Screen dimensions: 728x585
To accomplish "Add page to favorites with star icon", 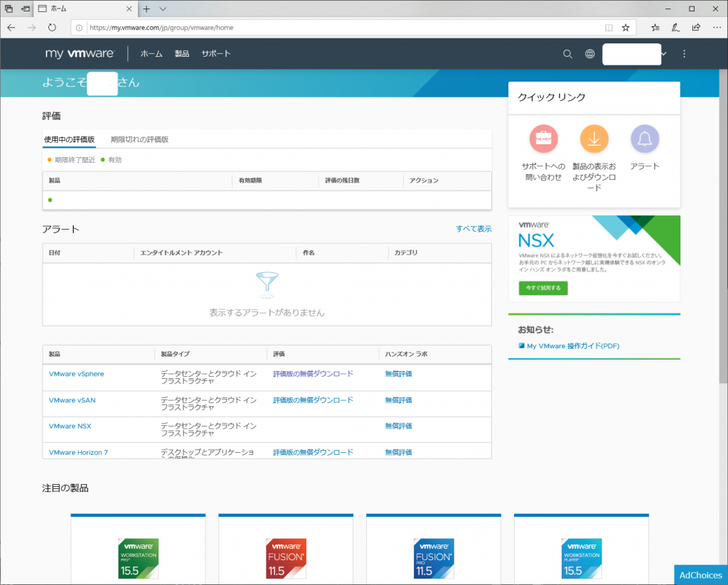I will coord(626,28).
